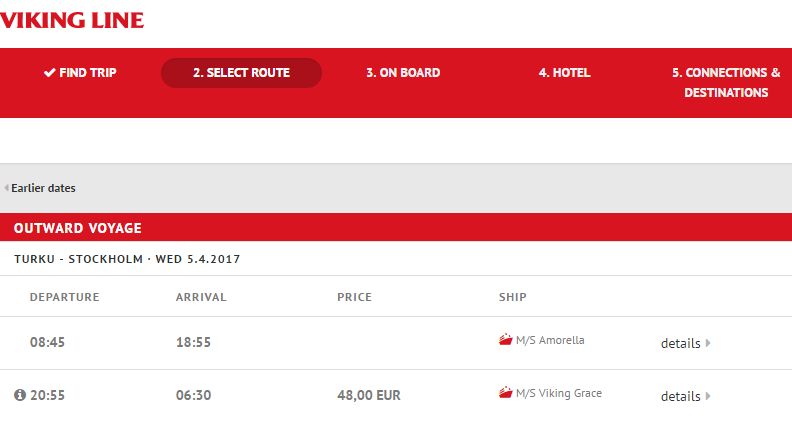Screen dimensions: 792x422
Task: Open the 2. Select Route step
Action: point(241,73)
